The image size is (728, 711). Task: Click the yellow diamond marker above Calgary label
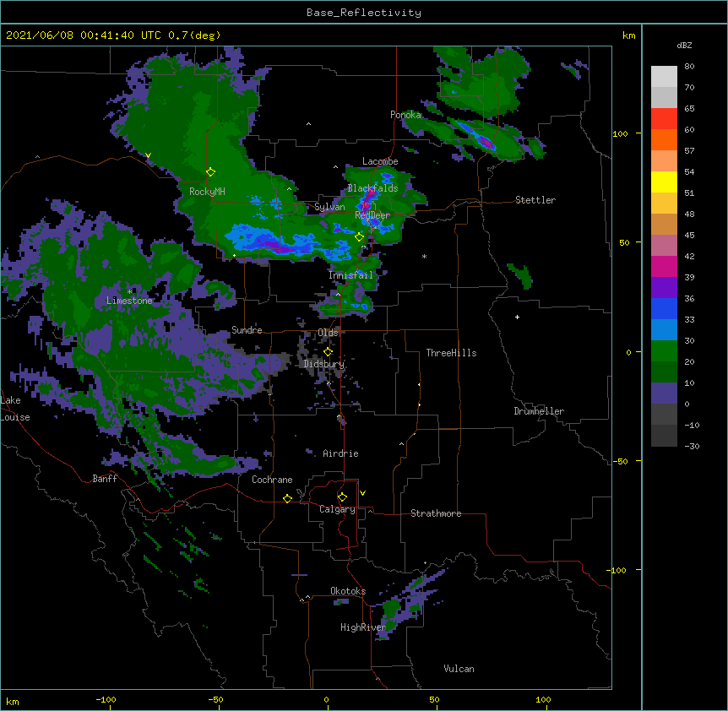342,497
